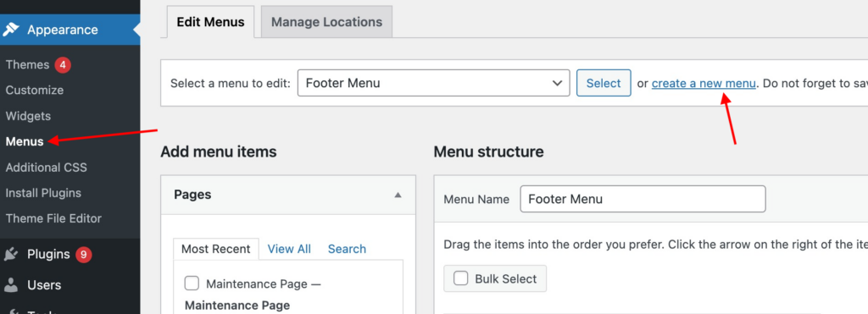The width and height of the screenshot is (868, 314).
Task: Click the Users person icon
Action: pos(11,285)
